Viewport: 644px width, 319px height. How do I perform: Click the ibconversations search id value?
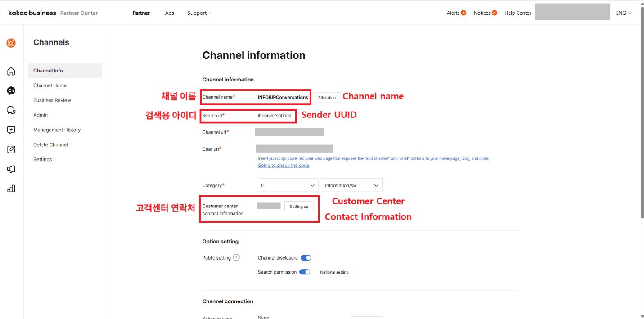pos(275,116)
